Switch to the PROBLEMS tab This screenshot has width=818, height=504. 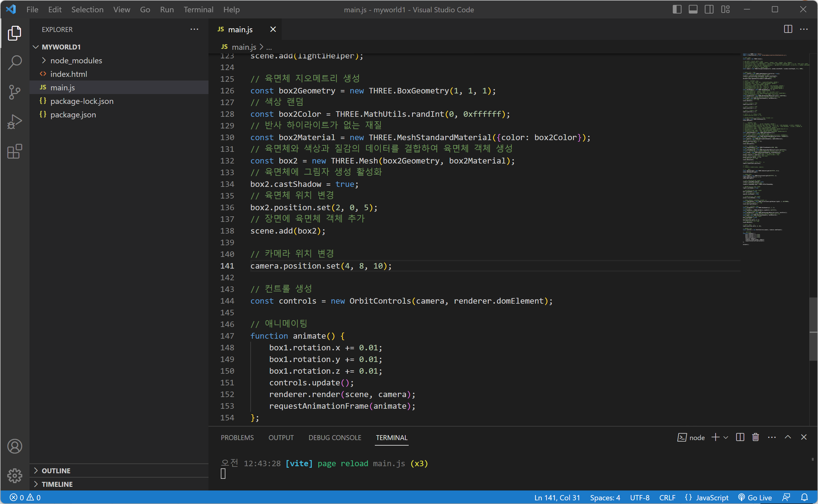click(237, 437)
